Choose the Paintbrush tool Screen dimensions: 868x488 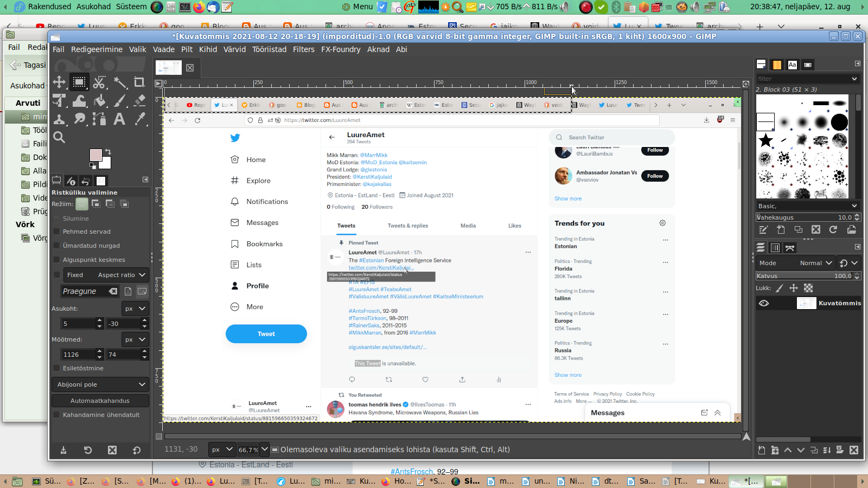click(x=119, y=101)
